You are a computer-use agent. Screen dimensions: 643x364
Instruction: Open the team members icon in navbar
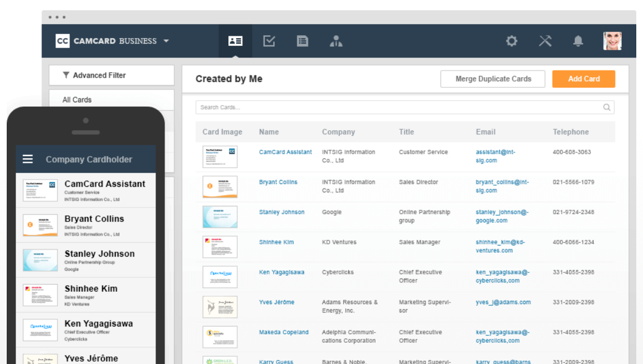tap(336, 41)
